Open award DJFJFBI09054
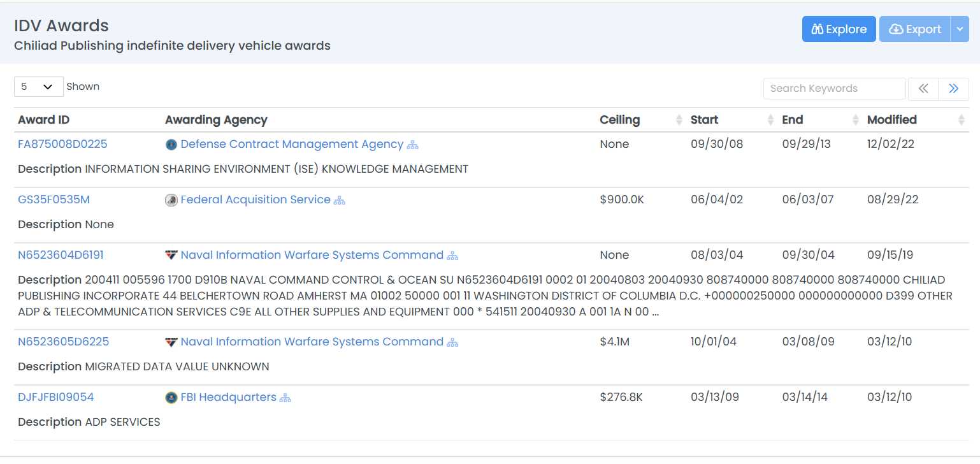Image resolution: width=980 pixels, height=464 pixels. coord(56,397)
